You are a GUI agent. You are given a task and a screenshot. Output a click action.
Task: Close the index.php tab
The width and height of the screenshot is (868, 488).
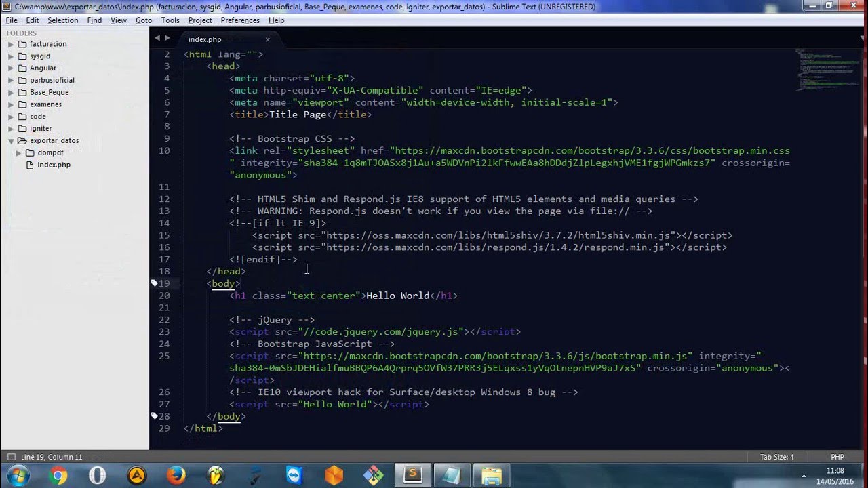(x=267, y=39)
